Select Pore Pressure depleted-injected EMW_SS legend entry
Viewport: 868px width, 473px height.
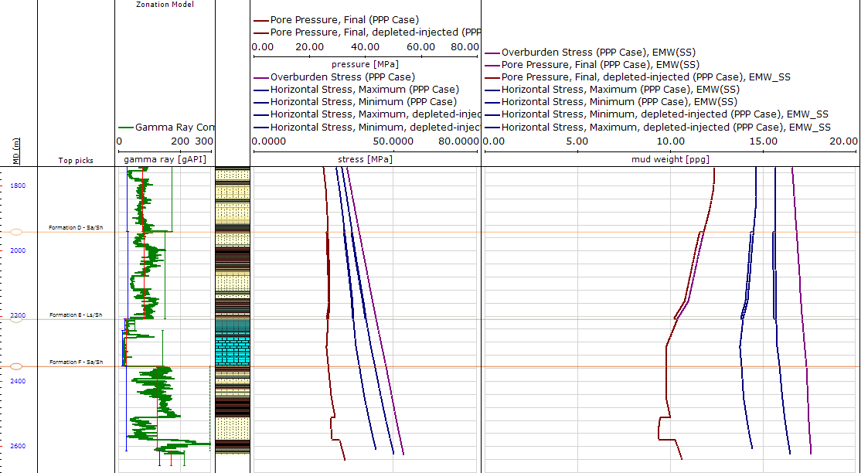coord(645,77)
